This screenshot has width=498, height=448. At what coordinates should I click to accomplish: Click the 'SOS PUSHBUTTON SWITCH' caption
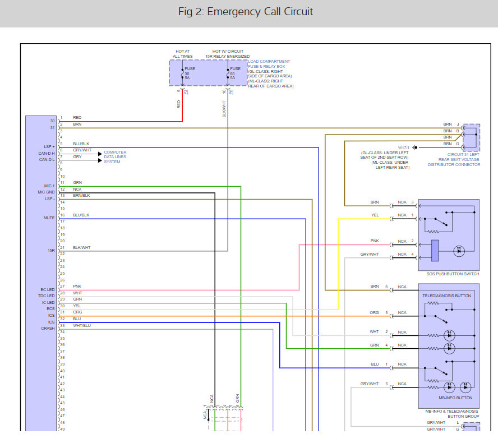click(453, 274)
